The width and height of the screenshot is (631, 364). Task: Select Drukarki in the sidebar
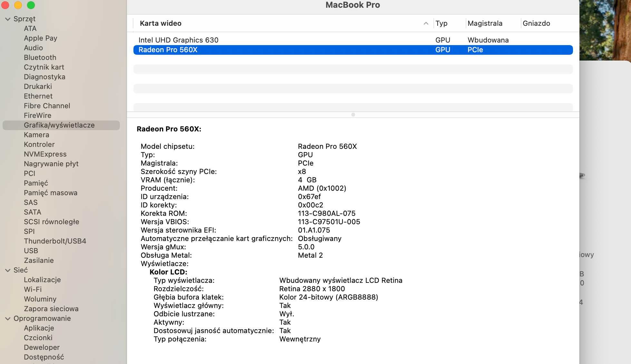38,86
